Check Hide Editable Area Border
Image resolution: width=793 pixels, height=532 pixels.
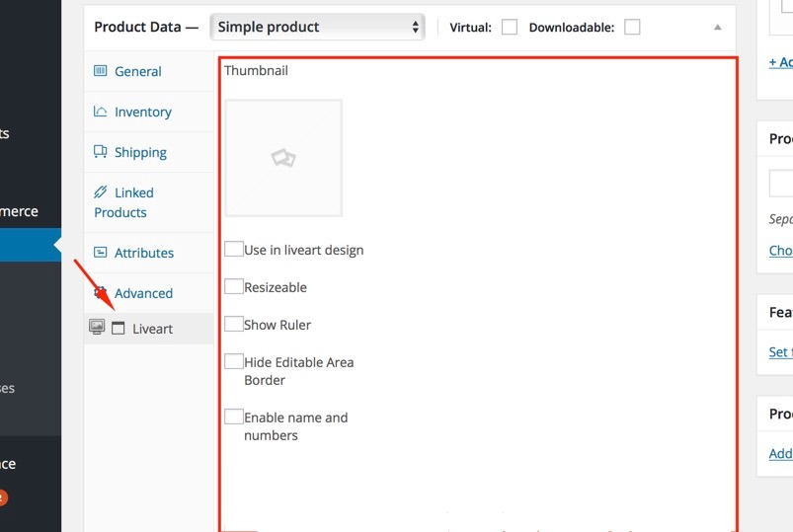click(233, 361)
